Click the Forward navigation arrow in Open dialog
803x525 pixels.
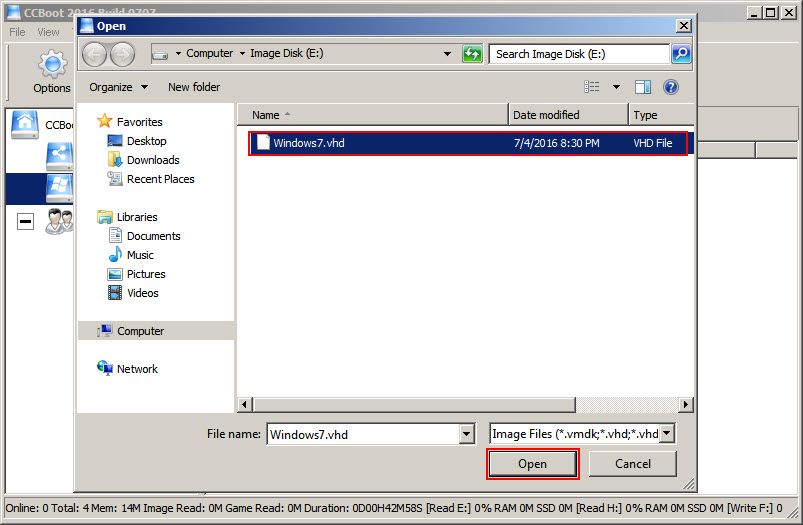coord(123,54)
